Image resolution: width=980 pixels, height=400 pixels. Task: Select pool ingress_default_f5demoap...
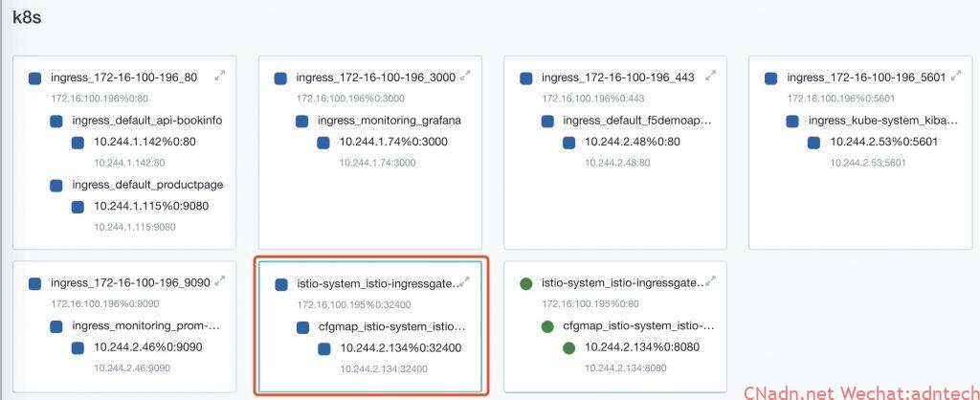click(x=637, y=121)
